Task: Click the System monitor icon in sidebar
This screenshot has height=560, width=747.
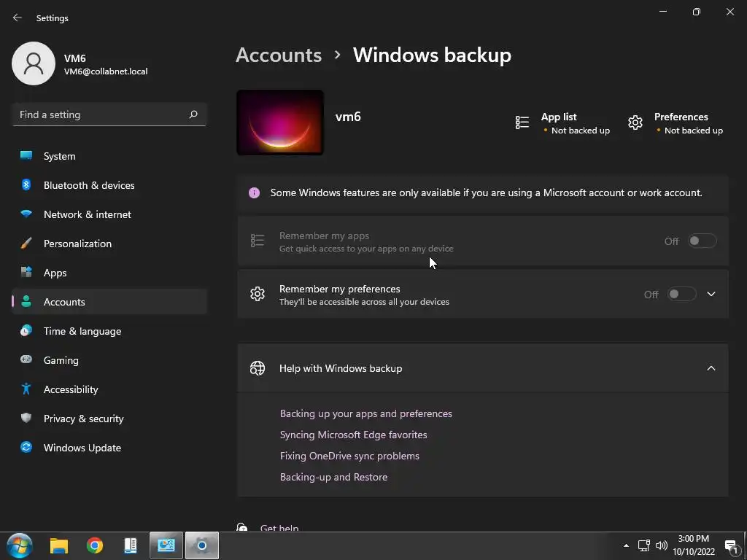Action: pyautogui.click(x=26, y=156)
